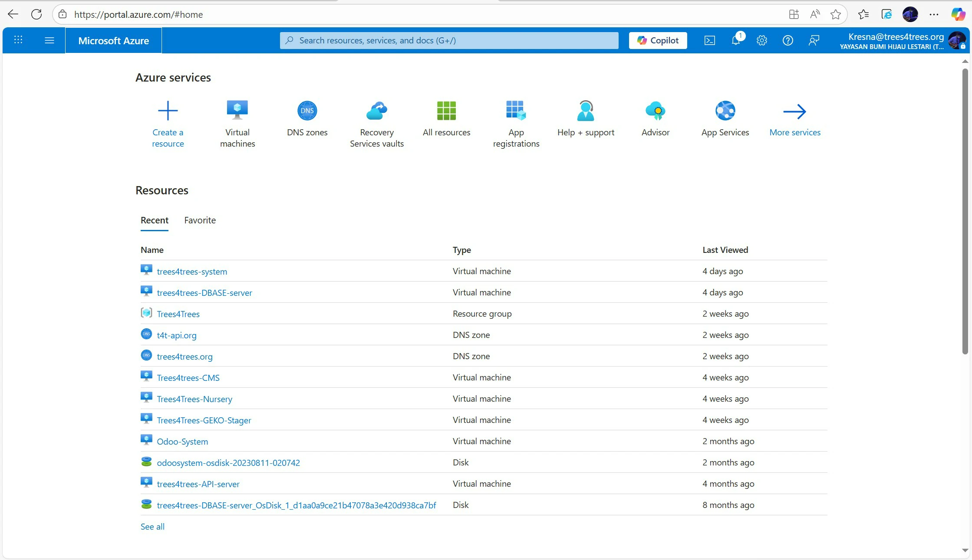
Task: Open the Virtual machines service icon
Action: point(237,111)
